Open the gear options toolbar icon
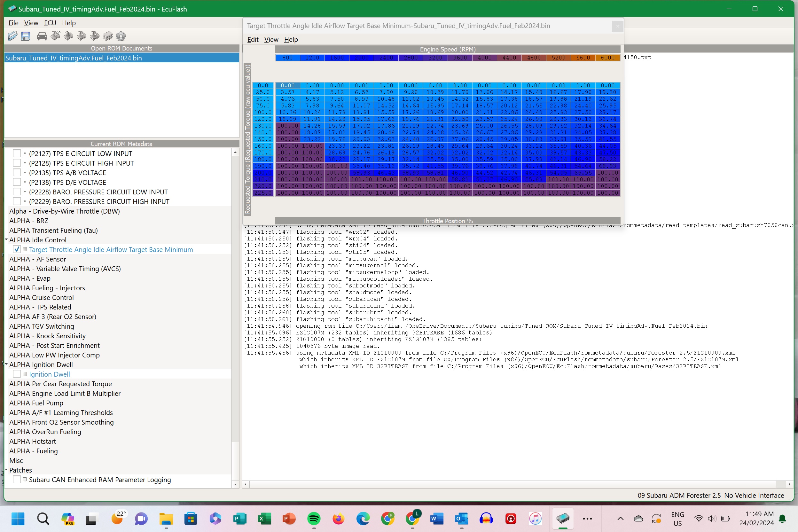The width and height of the screenshot is (798, 532). pyautogui.click(x=121, y=36)
